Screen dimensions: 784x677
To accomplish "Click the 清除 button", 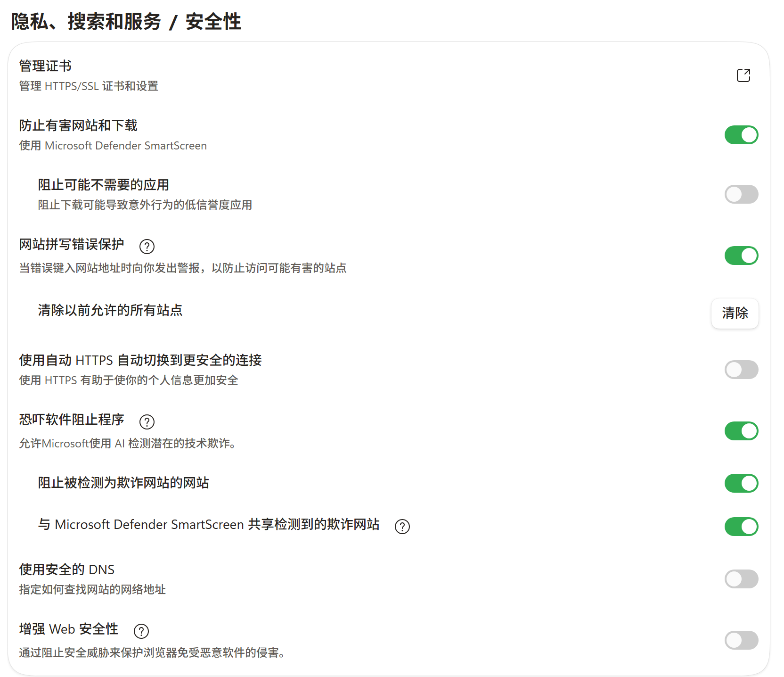I will tap(735, 313).
